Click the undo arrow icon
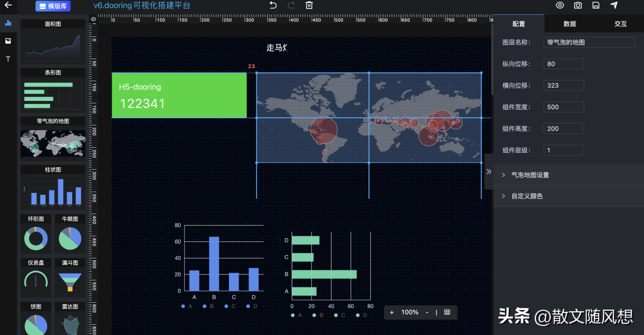This screenshot has height=335, width=644. [x=273, y=5]
